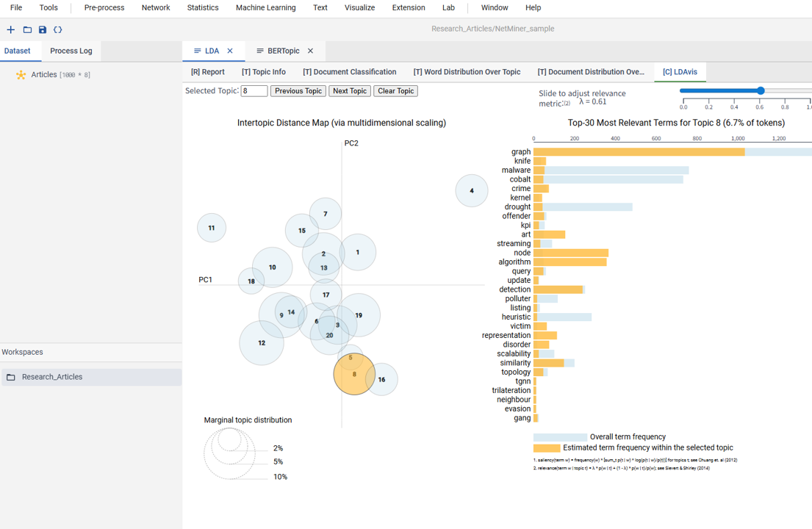The width and height of the screenshot is (812, 529).
Task: Click the Clear Topic button
Action: (395, 90)
